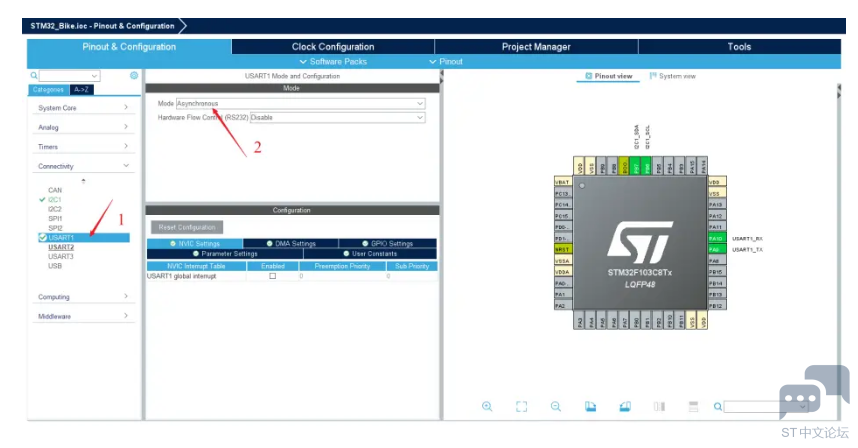The height and width of the screenshot is (448, 858).
Task: Select I2C2 in the Connectivity list
Action: coord(54,209)
